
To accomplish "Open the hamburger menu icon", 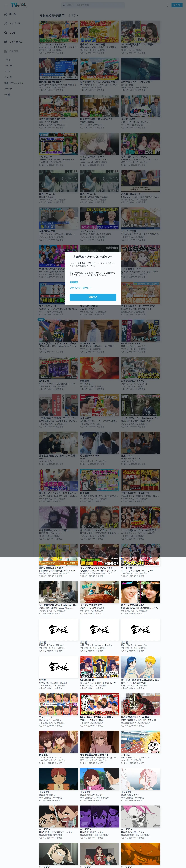I will [x=6, y=5].
